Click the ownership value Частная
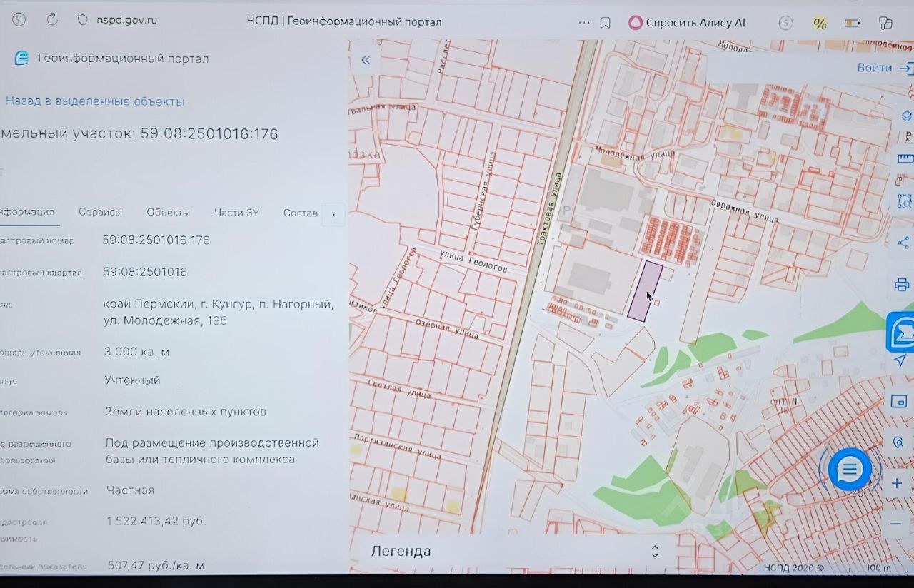Screen dimensions: 914x588 [130, 490]
